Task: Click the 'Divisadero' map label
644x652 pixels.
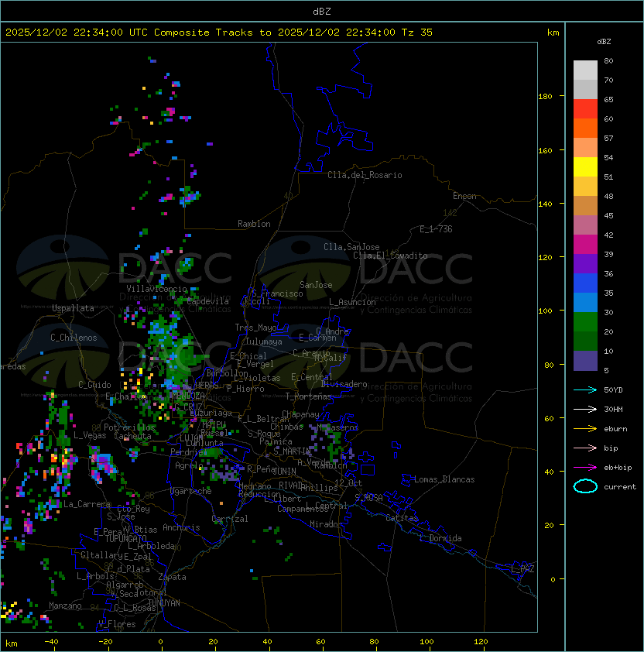Action: (344, 384)
